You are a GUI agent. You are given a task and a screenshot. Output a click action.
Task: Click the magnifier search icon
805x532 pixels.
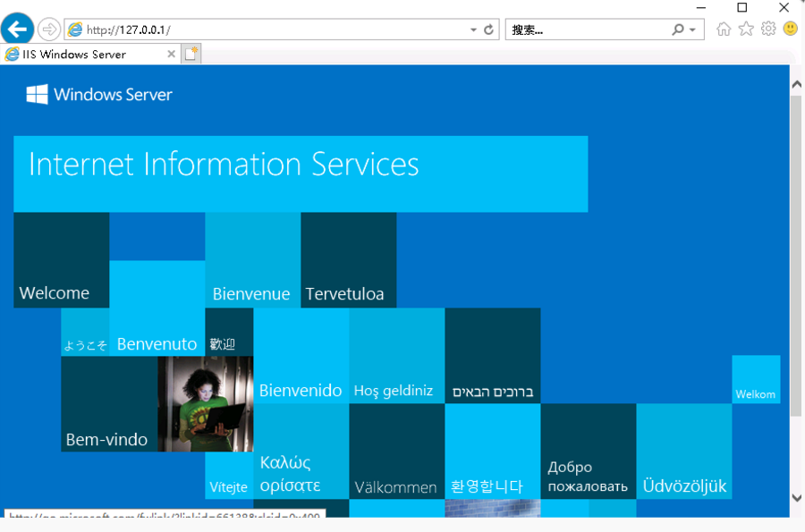click(679, 30)
